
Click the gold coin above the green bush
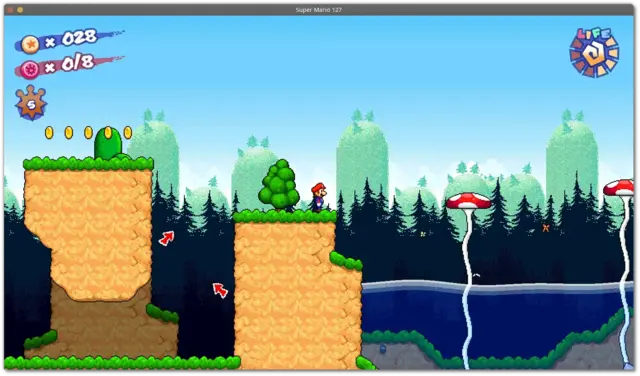[108, 132]
